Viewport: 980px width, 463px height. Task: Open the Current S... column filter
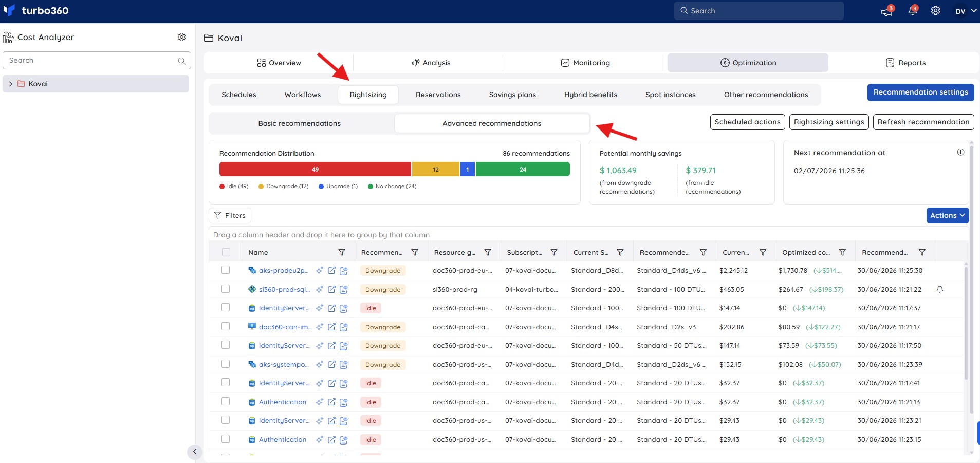[x=620, y=252]
